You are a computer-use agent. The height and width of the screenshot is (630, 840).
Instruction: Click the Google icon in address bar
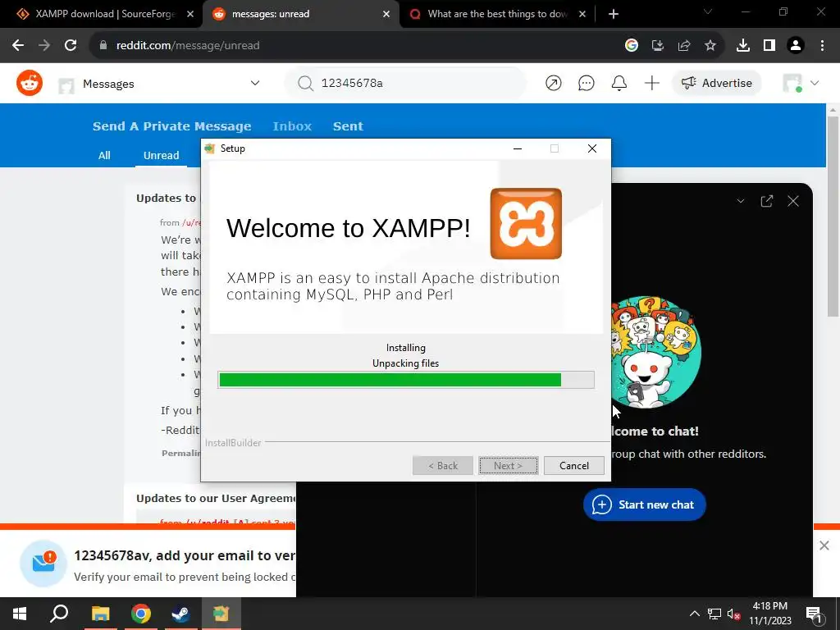coord(632,46)
